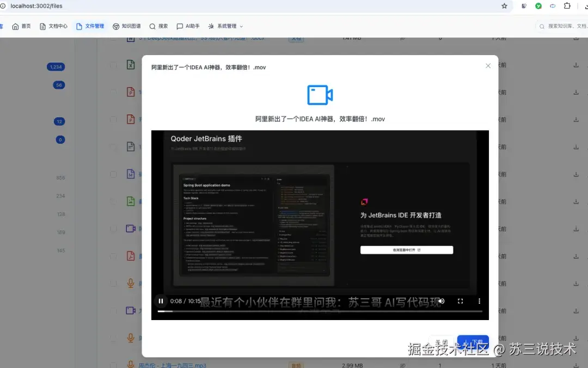Open 文档中心 in the navigation bar

click(53, 26)
